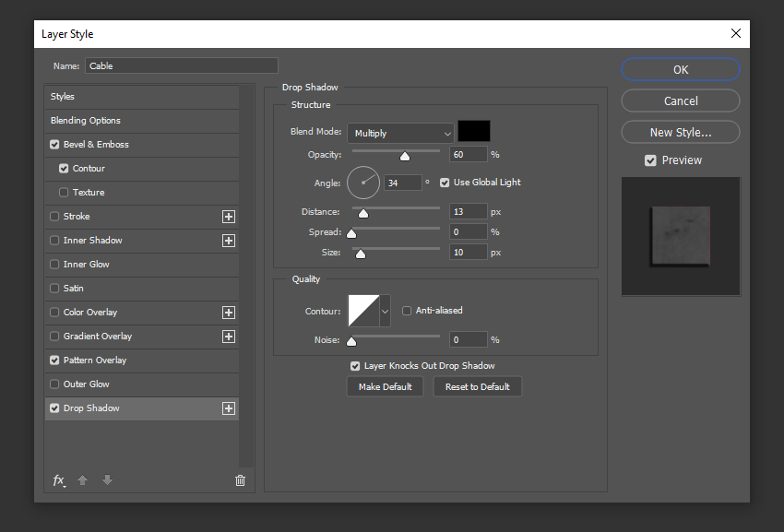Open Inner Glow settings
The height and width of the screenshot is (532, 784).
tap(86, 265)
